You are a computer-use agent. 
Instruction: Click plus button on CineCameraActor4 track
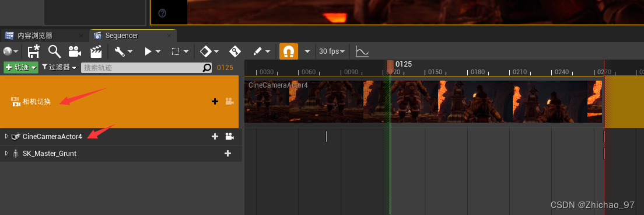(215, 136)
